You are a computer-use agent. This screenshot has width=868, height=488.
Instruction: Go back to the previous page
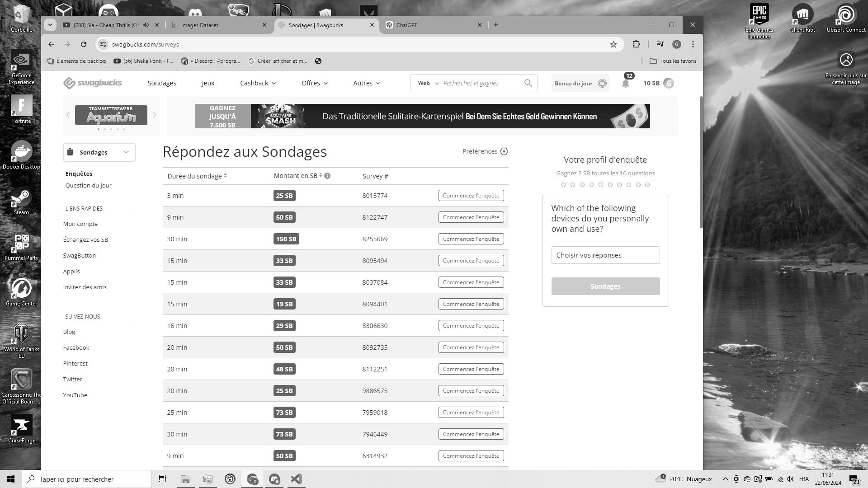[x=51, y=44]
